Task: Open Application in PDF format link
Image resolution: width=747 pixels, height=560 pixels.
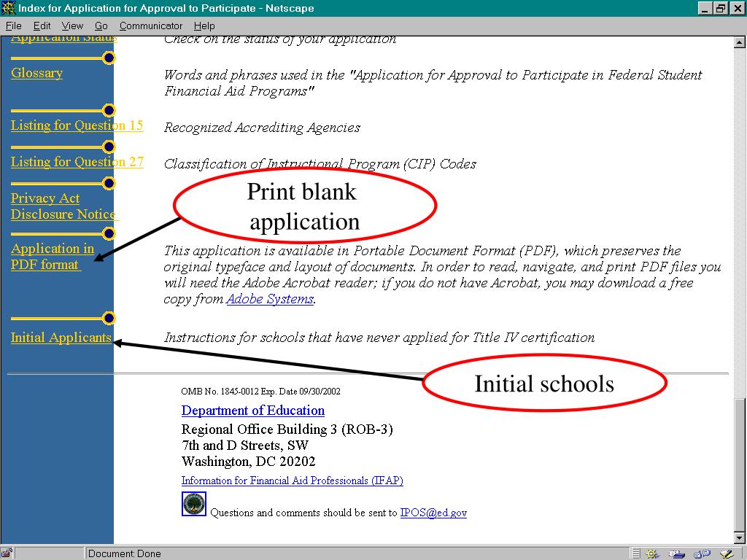Action: (x=52, y=257)
